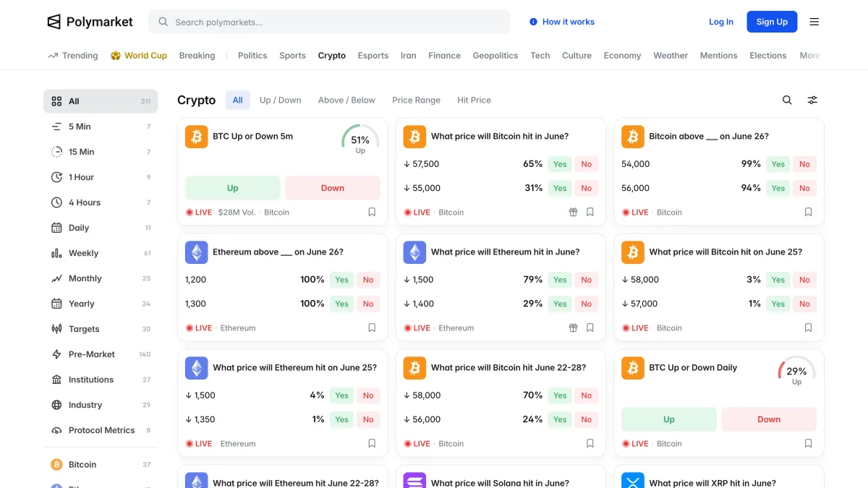The image size is (868, 488).
Task: Click the Sign Up button
Action: (x=772, y=22)
